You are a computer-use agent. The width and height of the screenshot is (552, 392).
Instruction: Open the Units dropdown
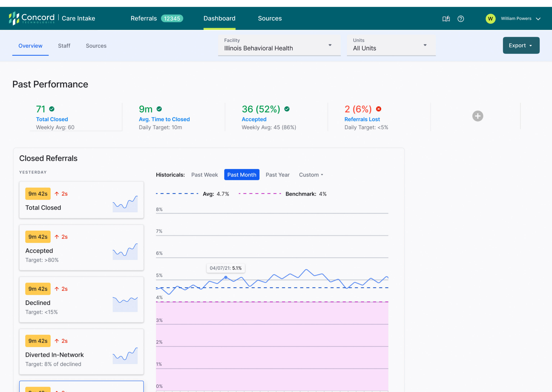(x=391, y=45)
